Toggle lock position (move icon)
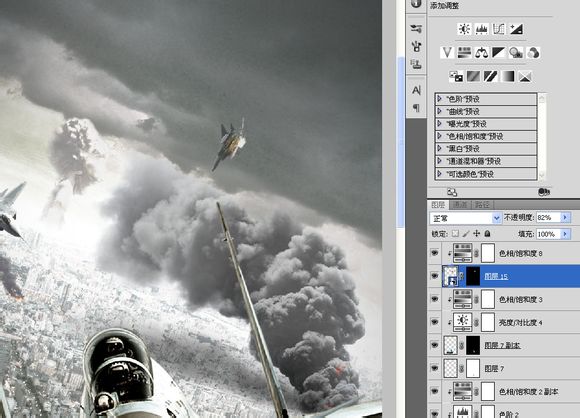580x418 pixels. click(x=477, y=234)
